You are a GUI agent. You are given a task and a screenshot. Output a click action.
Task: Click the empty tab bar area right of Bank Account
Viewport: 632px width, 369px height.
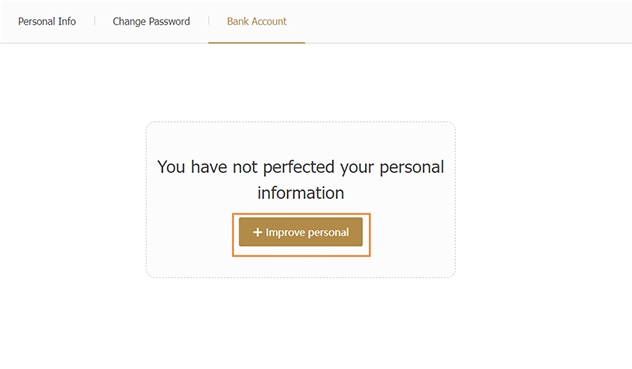[468, 21]
